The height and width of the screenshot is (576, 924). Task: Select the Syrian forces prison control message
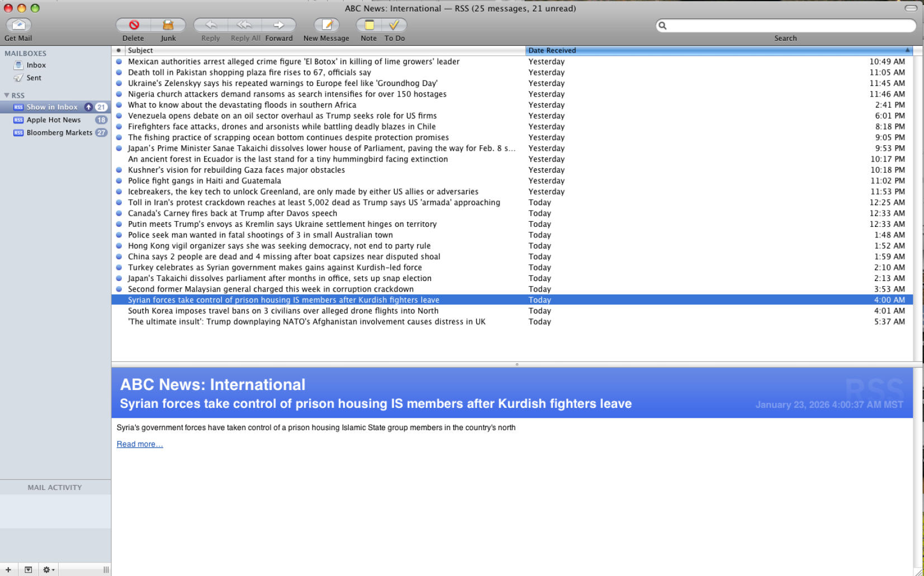click(x=512, y=300)
